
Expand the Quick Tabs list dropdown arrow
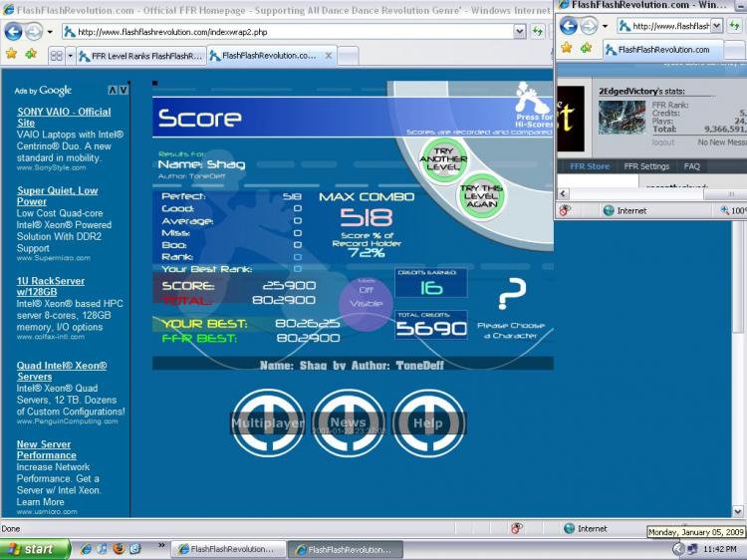coord(69,56)
